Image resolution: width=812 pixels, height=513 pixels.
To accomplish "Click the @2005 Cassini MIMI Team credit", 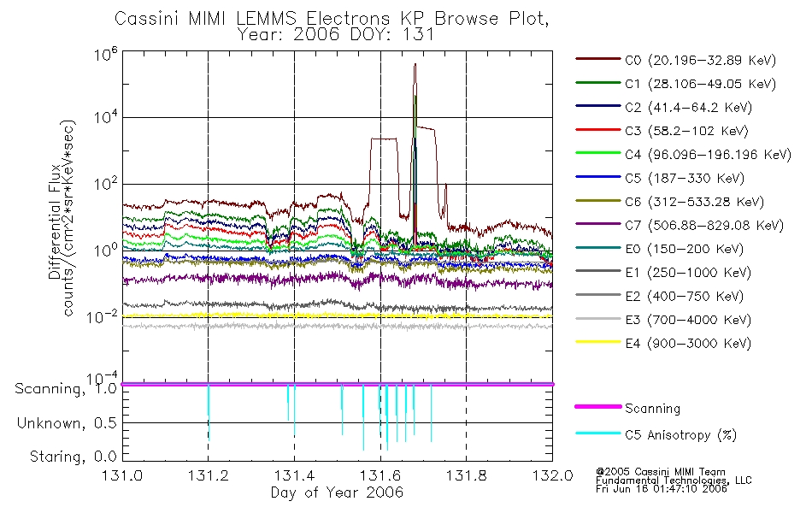I will click(x=660, y=472).
